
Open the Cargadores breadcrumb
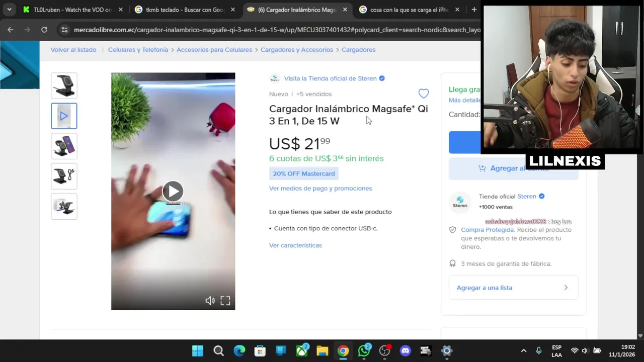358,50
